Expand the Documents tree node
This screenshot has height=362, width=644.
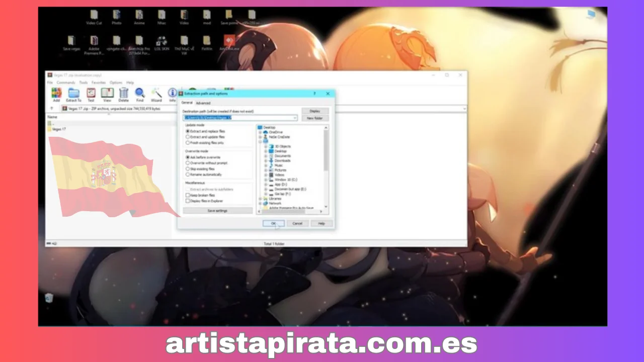pos(266,156)
